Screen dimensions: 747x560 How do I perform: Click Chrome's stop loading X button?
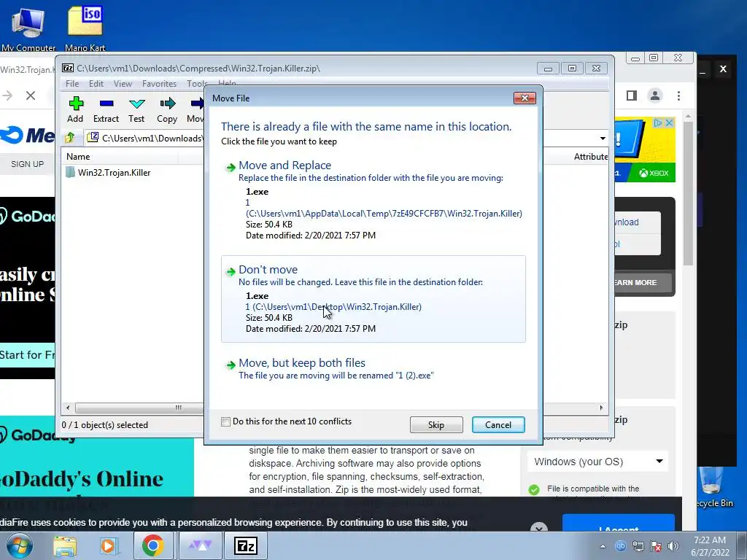coord(31,96)
